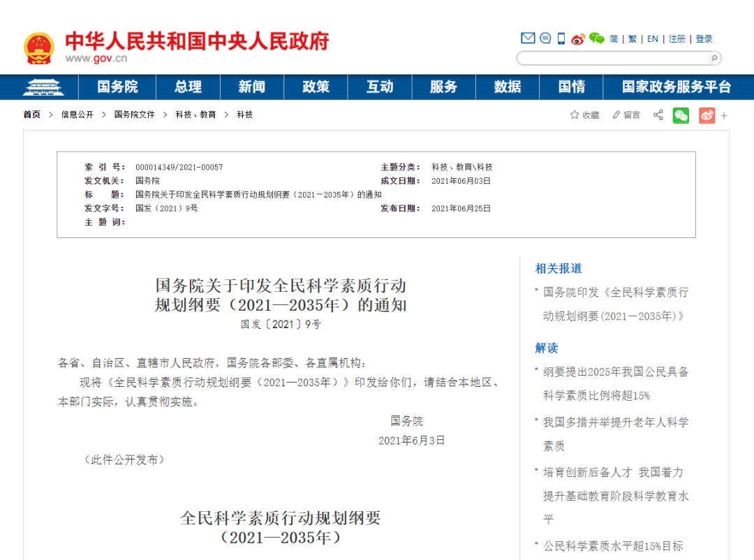Click the mobile version icon in the header
Screen dimensions: 754x560
pyautogui.click(x=561, y=38)
